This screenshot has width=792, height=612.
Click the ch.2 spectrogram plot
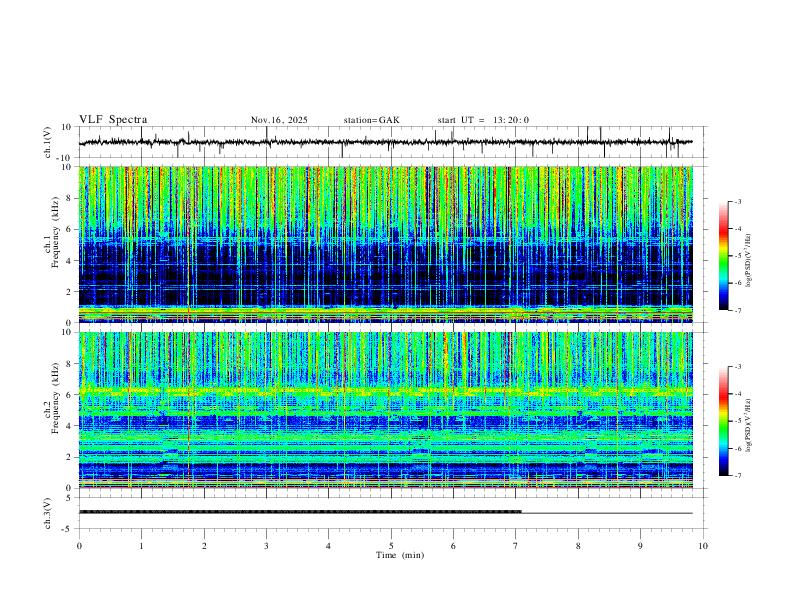pyautogui.click(x=386, y=410)
